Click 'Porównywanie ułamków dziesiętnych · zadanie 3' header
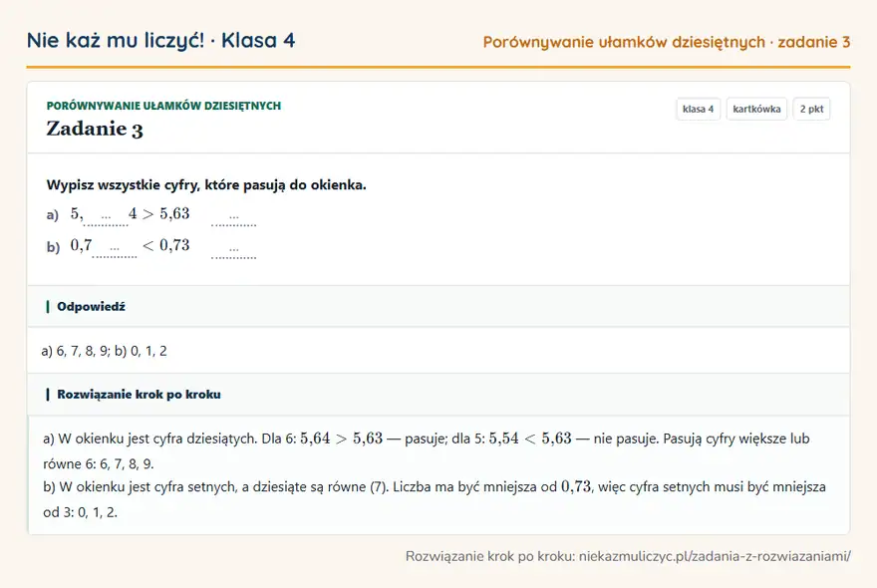Screen dimensions: 877x588 667,42
